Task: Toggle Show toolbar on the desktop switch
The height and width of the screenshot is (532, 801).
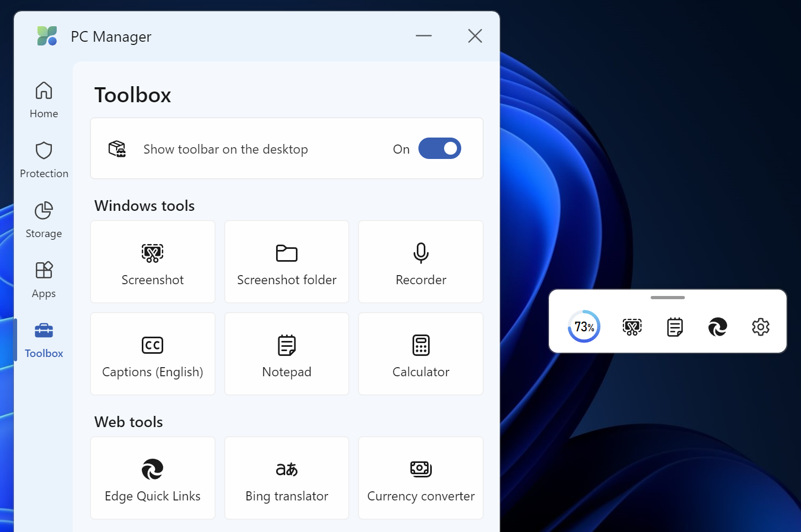Action: coord(439,148)
